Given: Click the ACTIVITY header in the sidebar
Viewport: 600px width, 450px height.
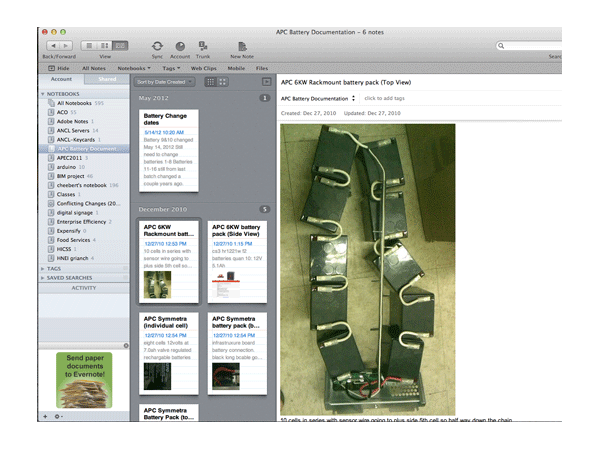Looking at the screenshot, I should coord(84,288).
